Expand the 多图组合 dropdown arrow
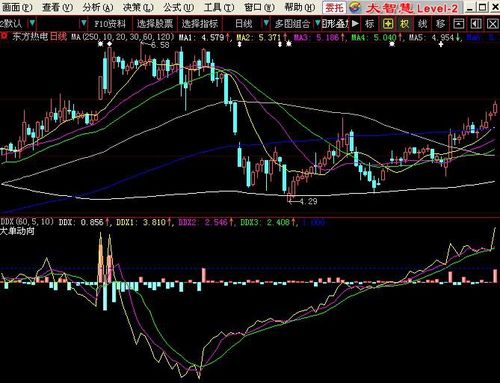The image size is (500, 383). coord(318,23)
